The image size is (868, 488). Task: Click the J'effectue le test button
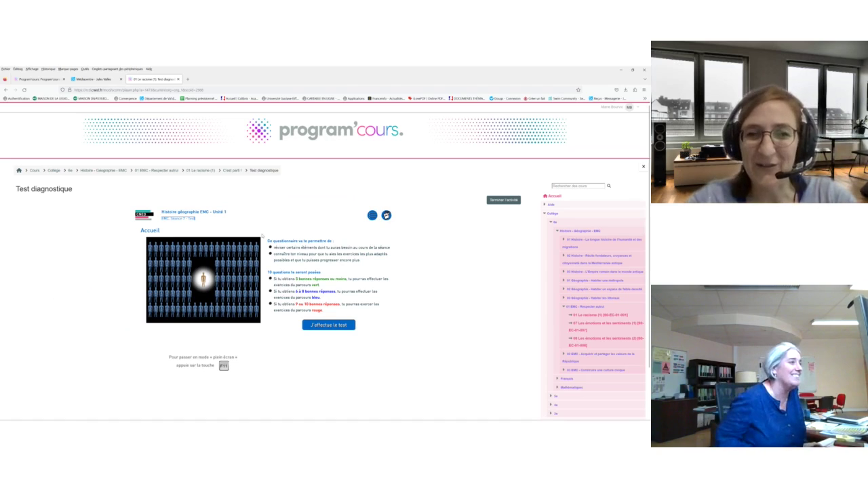328,325
